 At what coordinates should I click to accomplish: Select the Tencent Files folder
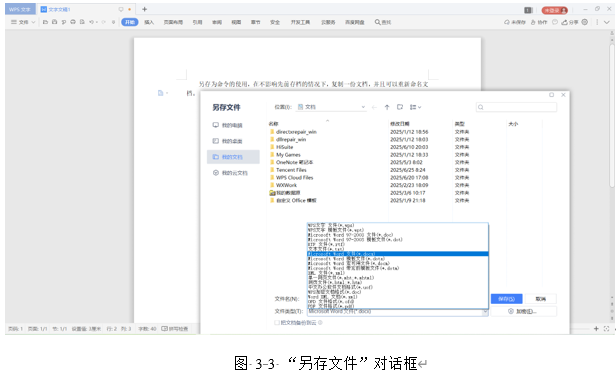pyautogui.click(x=291, y=170)
